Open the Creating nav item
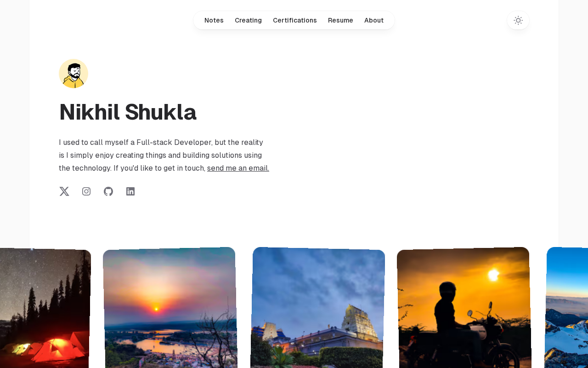588x368 pixels. click(x=248, y=20)
